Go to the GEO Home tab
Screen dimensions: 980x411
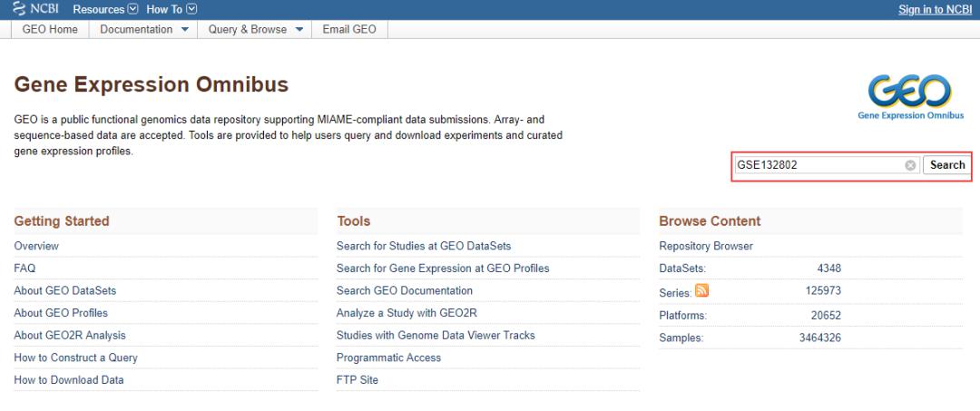point(50,29)
